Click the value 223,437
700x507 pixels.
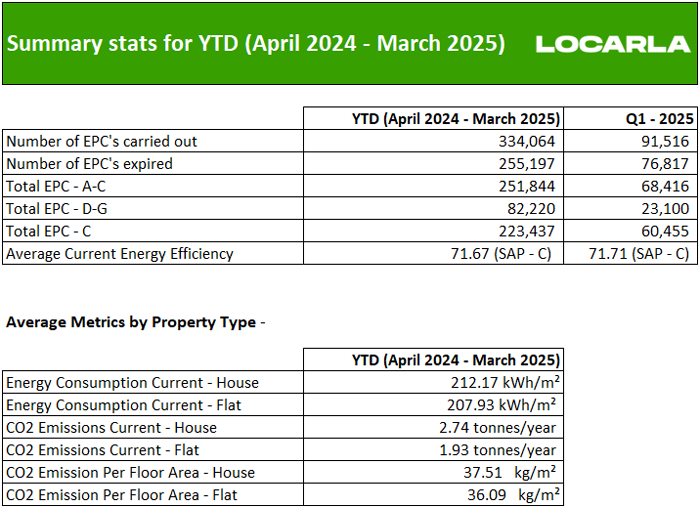[527, 231]
